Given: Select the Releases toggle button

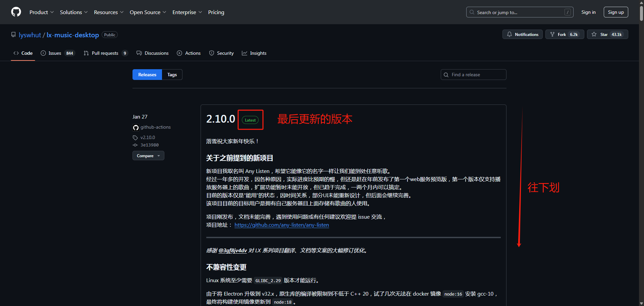Looking at the screenshot, I should pyautogui.click(x=147, y=75).
